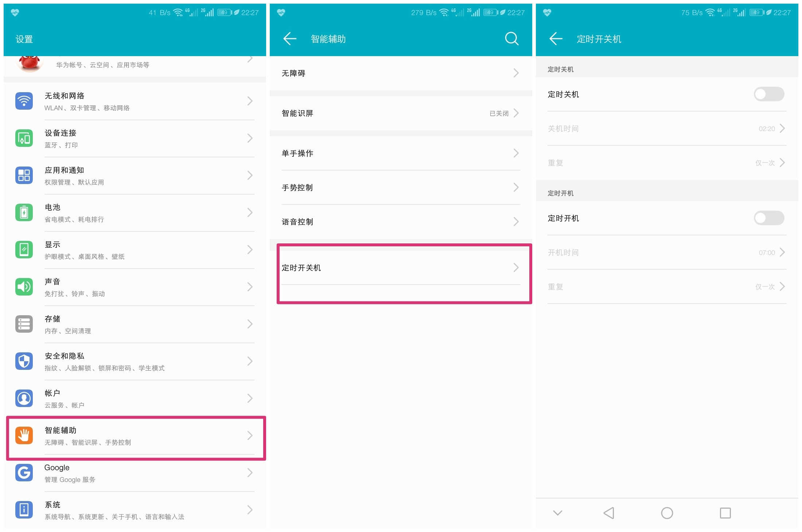Tap the 智能识屏 item marked 已关闭
Screen dimensions: 802x532
[x=401, y=113]
